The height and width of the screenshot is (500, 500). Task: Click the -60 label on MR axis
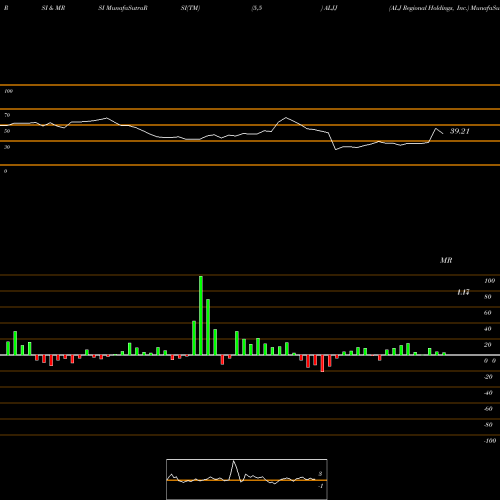pos(488,409)
